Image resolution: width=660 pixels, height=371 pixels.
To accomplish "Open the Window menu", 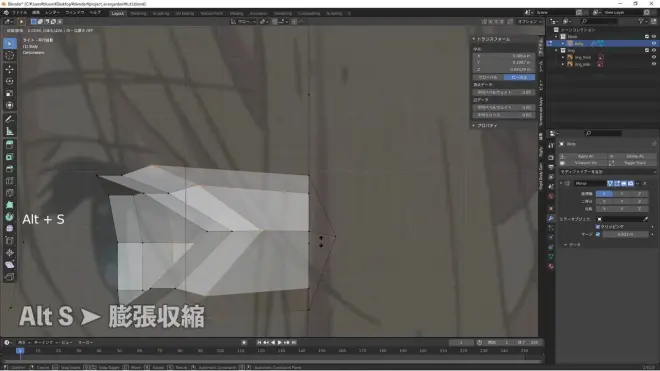I will coord(75,13).
